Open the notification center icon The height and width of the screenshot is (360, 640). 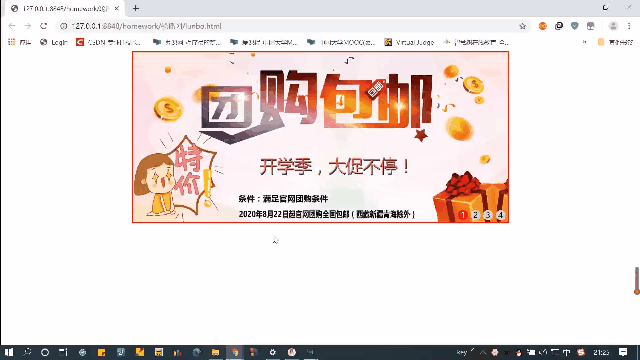(623, 352)
